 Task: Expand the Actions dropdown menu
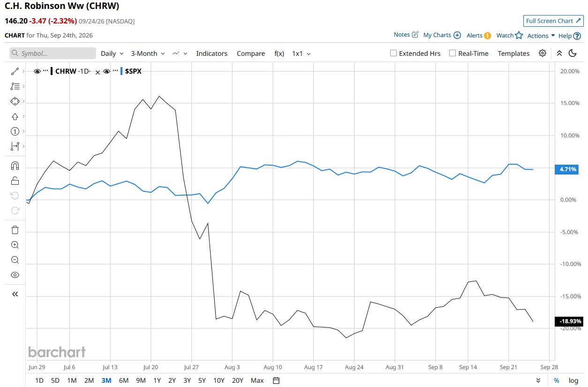pyautogui.click(x=541, y=36)
